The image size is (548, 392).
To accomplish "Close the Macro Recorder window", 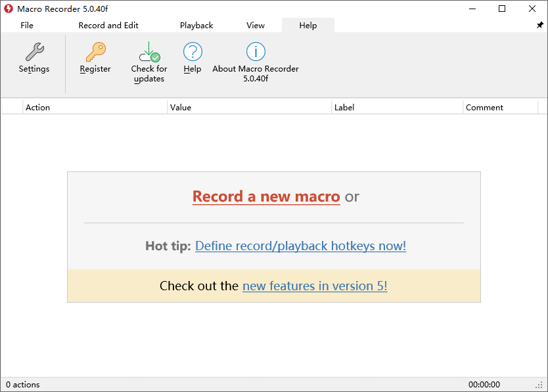I will (532, 9).
